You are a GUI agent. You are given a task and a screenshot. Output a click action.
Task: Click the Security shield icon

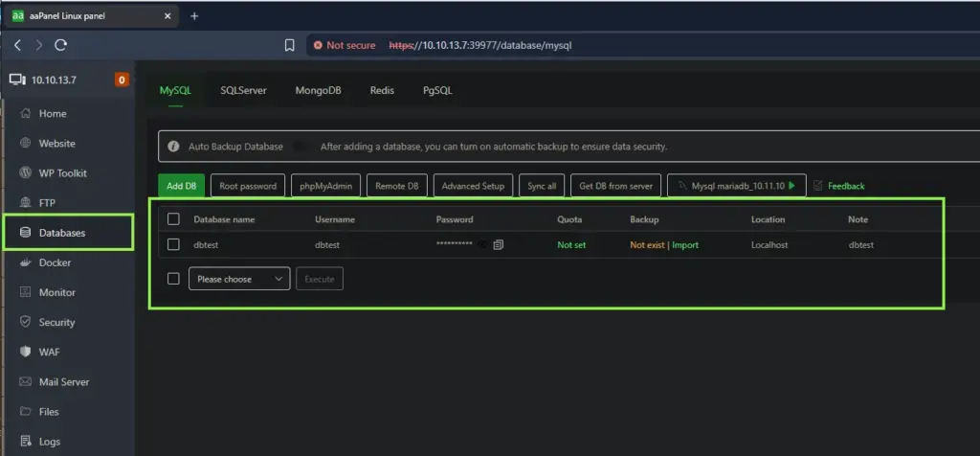[x=26, y=322]
